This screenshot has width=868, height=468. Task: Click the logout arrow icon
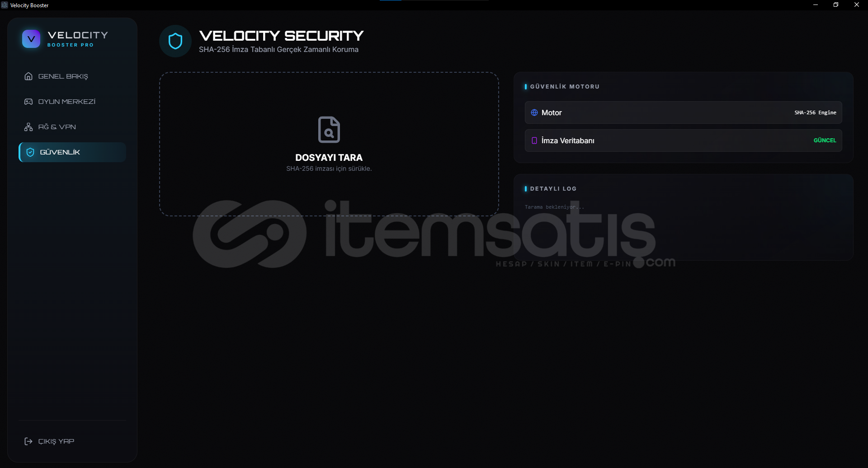tap(28, 441)
